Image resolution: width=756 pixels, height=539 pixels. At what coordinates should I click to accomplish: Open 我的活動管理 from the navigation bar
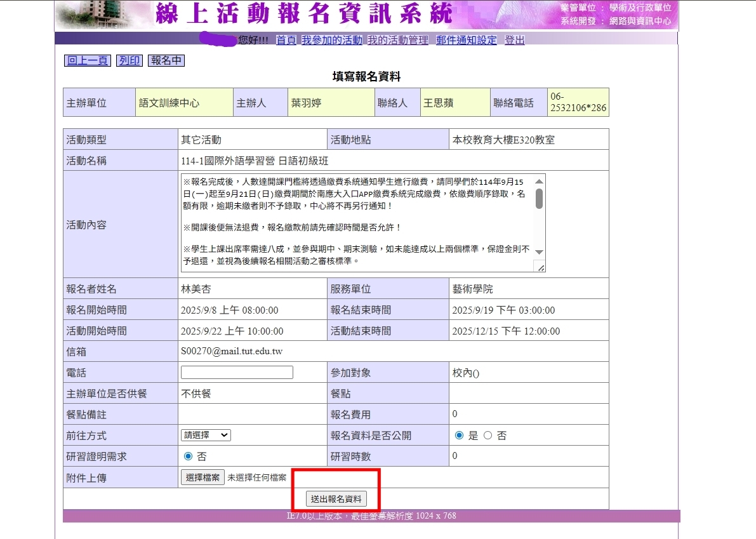(x=398, y=40)
